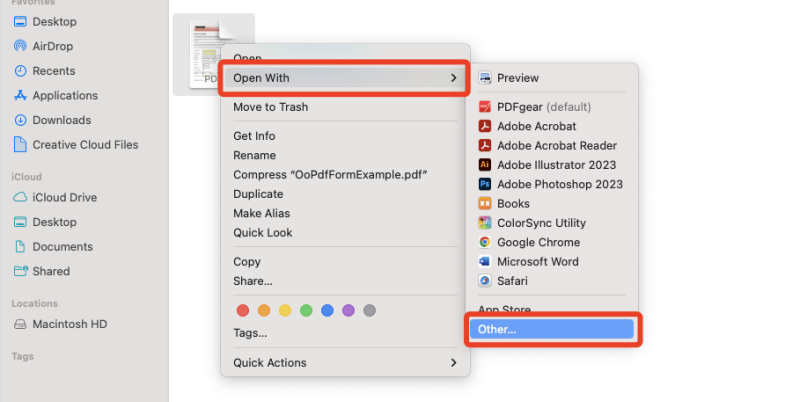Click the Adobe Acrobat app icon
Screen dimensions: 798x402
pyautogui.click(x=485, y=126)
